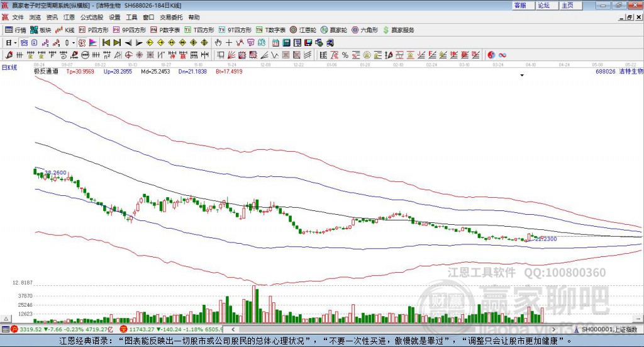Viewport: 644px width, 347px height.
Task: Open the calculator icon
Action: tap(286, 43)
